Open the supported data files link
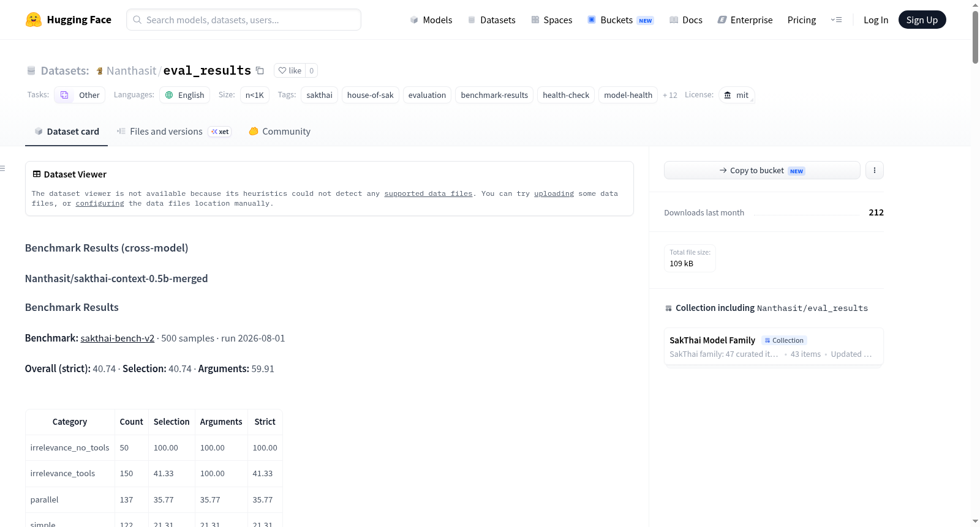 coord(428,193)
